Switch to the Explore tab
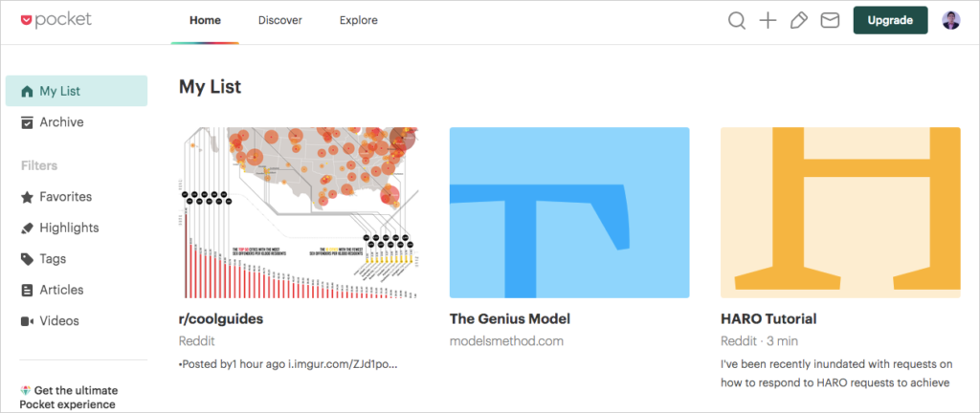Image resolution: width=980 pixels, height=413 pixels. 359,21
